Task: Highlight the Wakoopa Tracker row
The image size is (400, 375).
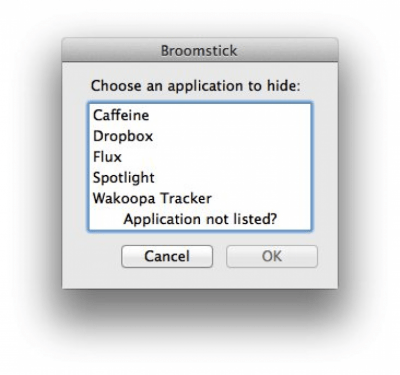Action: point(200,198)
